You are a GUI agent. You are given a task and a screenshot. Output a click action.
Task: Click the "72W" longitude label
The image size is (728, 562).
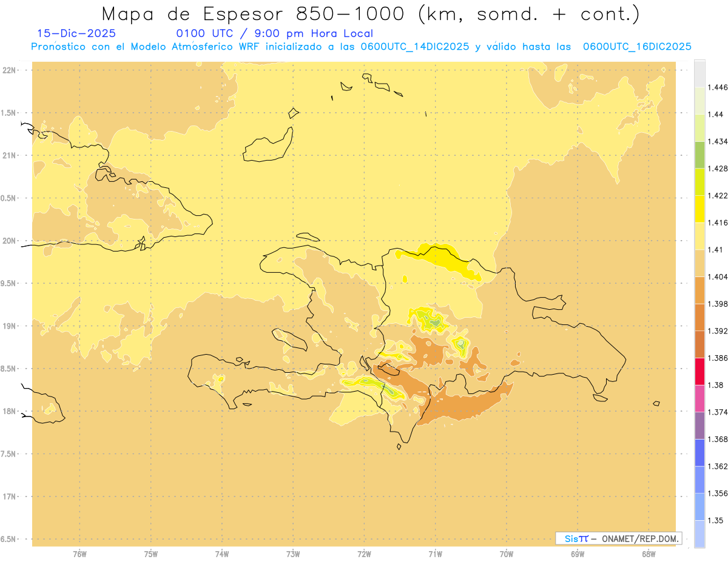click(x=364, y=554)
